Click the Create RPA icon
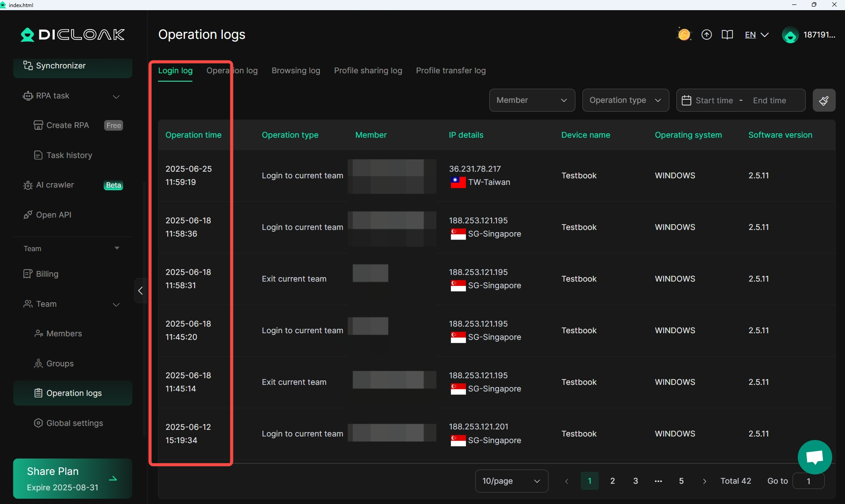Screen dimensions: 845x504 [x=38, y=125]
